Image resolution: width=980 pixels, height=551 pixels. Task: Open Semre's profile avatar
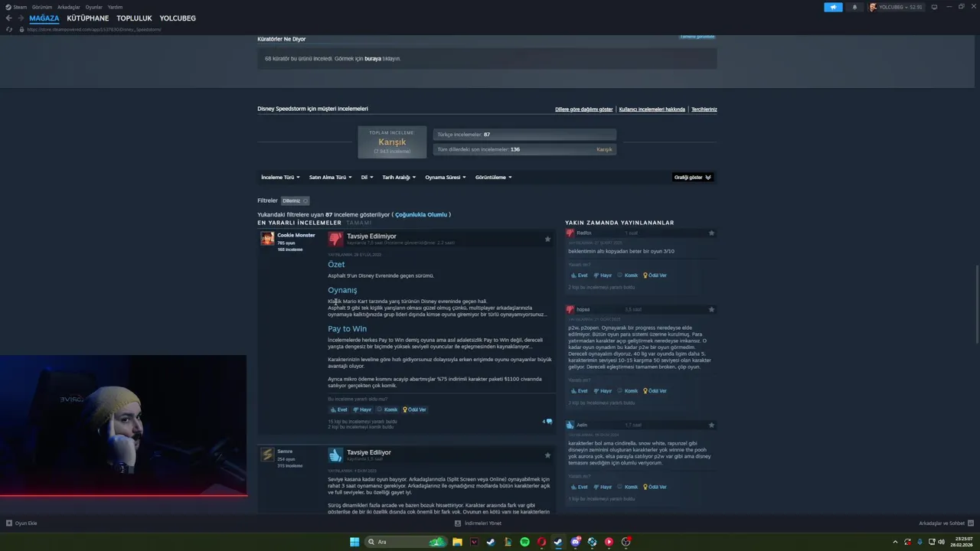pos(267,455)
